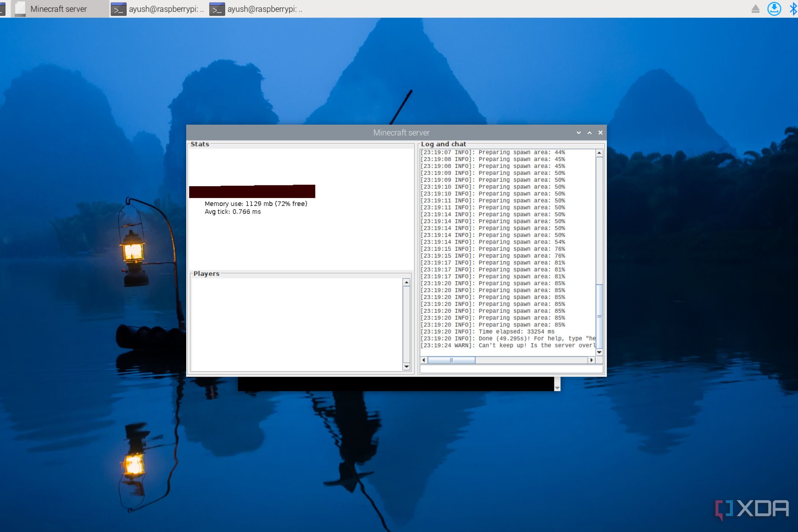Click the eject icon in the system tray
Image resolution: width=798 pixels, height=532 pixels.
[755, 9]
